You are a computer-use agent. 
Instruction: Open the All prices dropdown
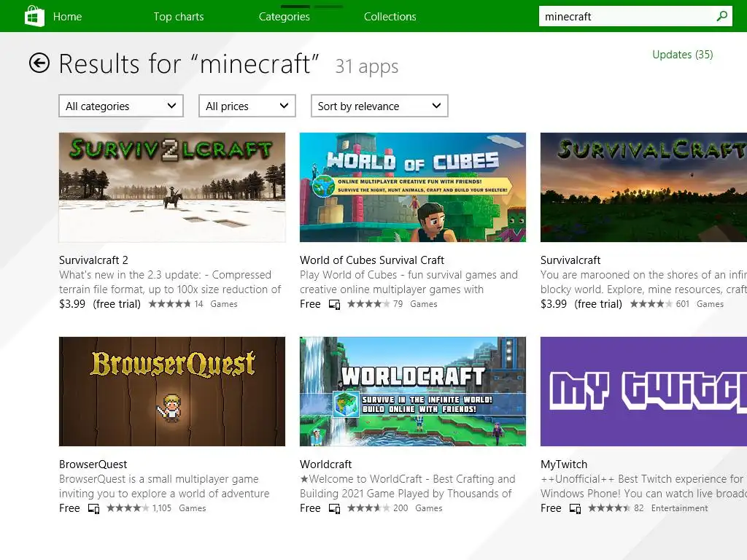coord(247,106)
